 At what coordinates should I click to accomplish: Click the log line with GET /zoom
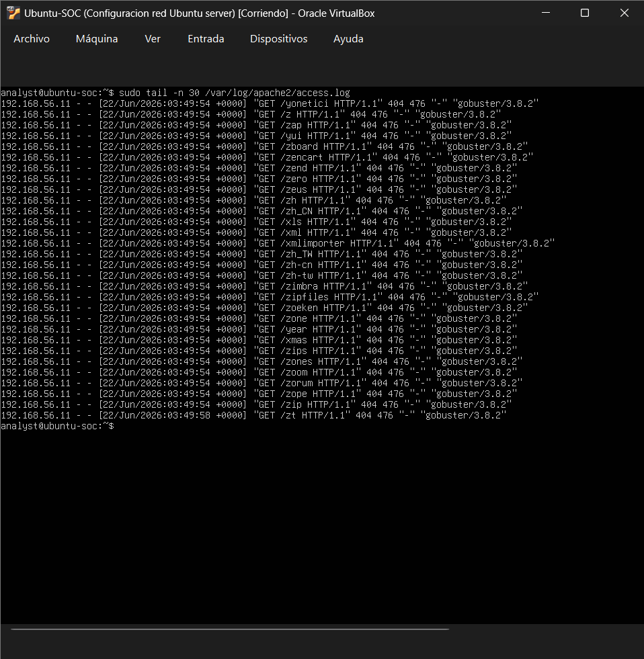click(x=259, y=372)
